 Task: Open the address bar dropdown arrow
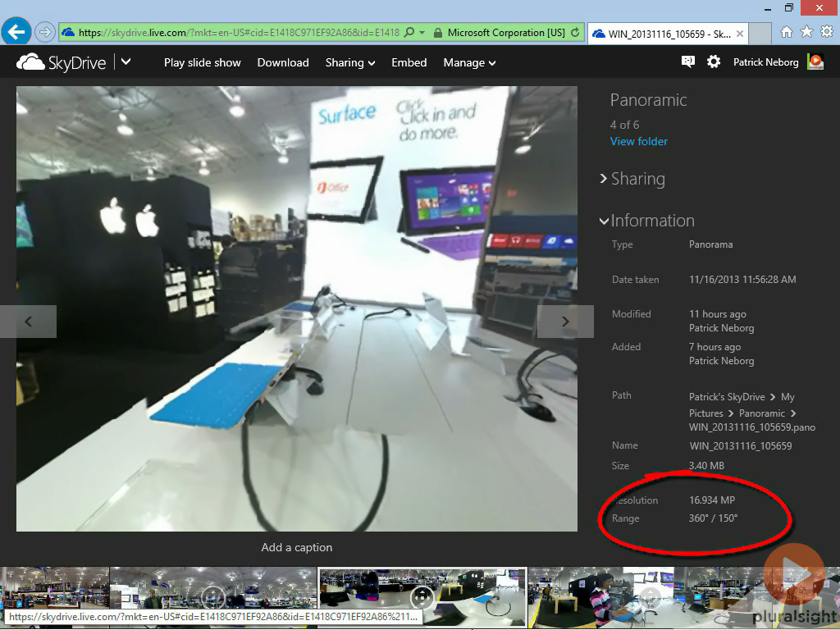click(x=422, y=33)
